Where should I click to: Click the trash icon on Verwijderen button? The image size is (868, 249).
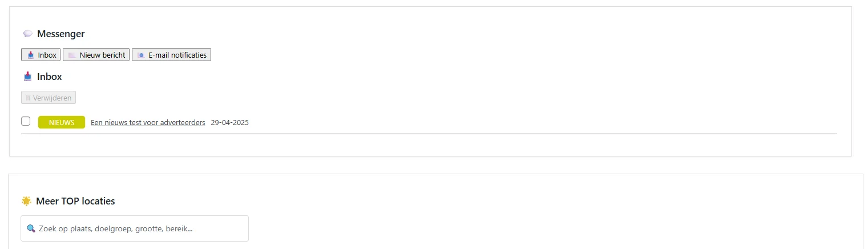[28, 98]
